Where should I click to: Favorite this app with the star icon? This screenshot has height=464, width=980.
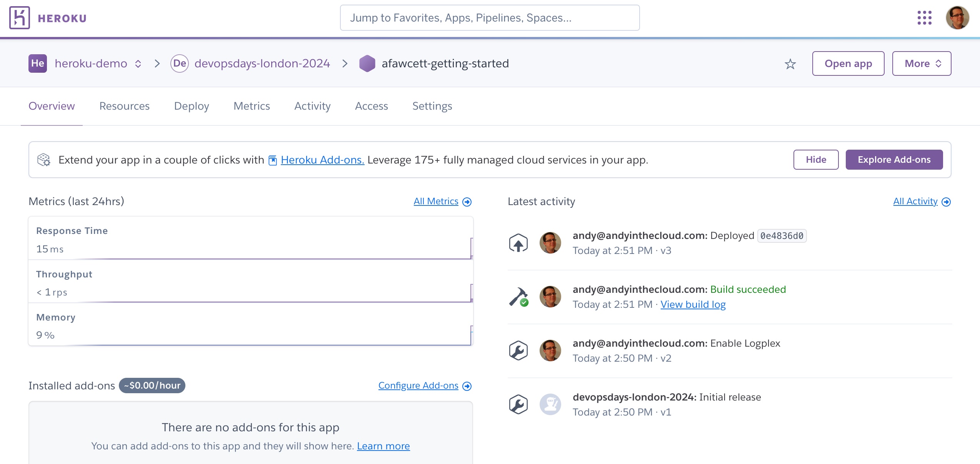pos(790,64)
